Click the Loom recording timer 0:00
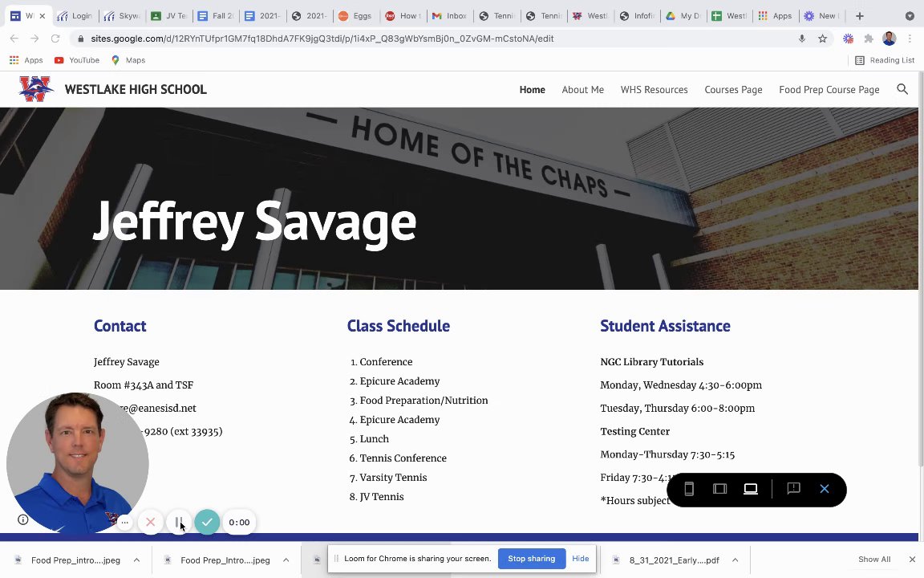This screenshot has width=924, height=578. point(239,522)
